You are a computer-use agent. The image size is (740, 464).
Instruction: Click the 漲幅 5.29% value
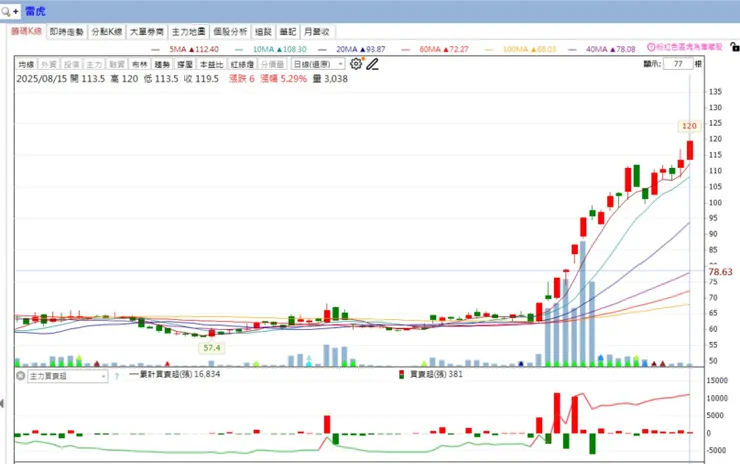[284, 79]
